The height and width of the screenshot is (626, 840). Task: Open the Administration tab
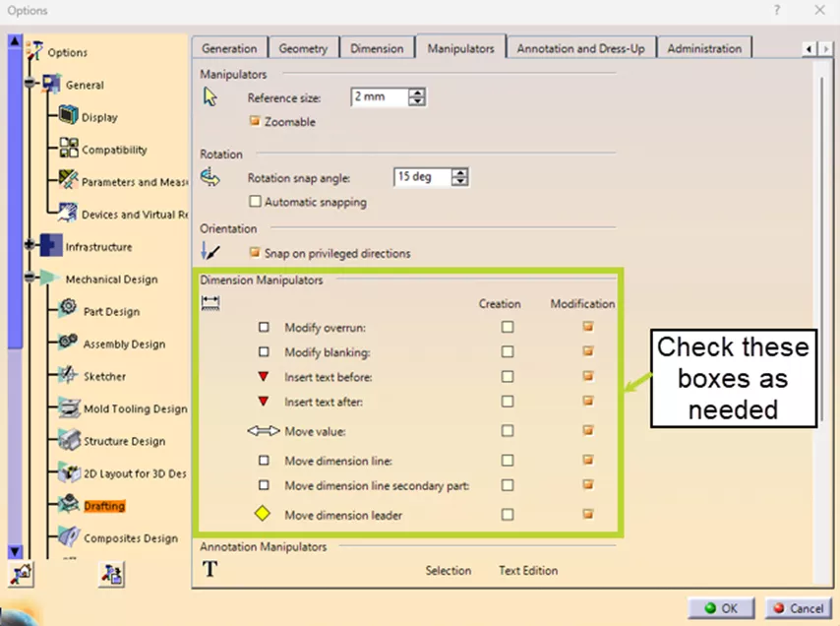click(703, 47)
